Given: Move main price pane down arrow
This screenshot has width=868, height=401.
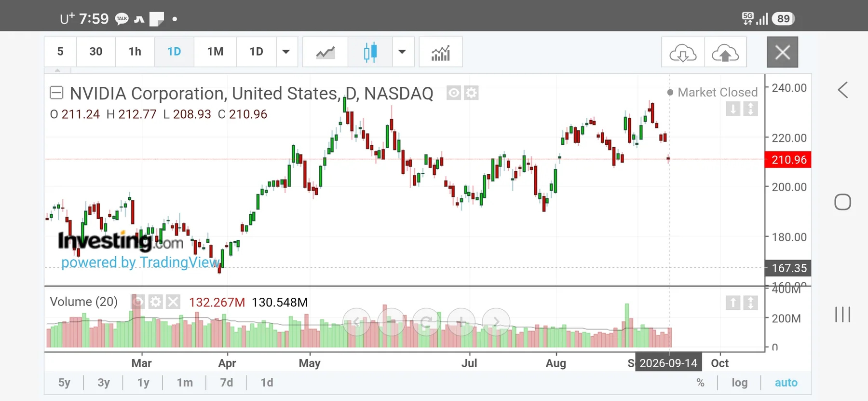Looking at the screenshot, I should coord(733,109).
